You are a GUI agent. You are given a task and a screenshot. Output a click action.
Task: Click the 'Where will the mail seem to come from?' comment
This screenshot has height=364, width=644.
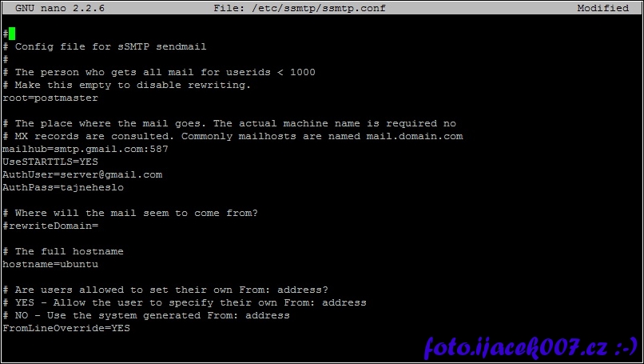click(137, 213)
